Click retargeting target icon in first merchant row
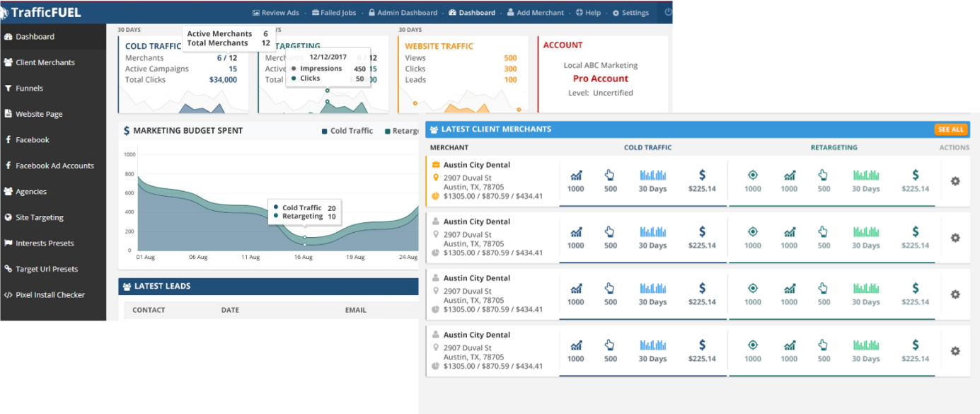 pos(752,175)
